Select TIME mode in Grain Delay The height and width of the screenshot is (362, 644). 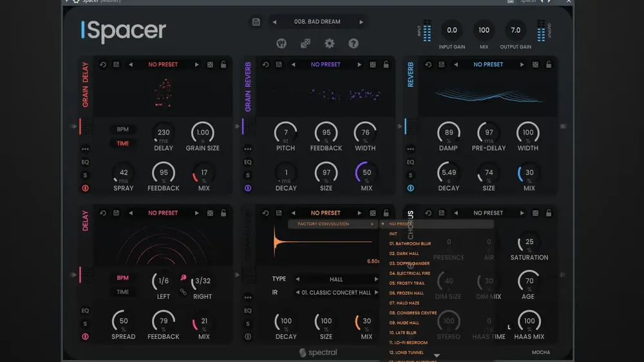point(122,144)
